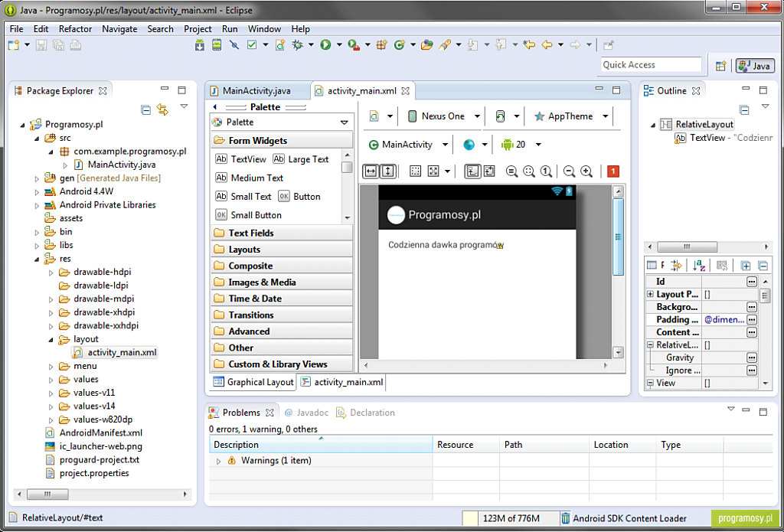This screenshot has height=532, width=784.
Task: Toggle Link with Editor in Package Explorer
Action: (x=163, y=109)
